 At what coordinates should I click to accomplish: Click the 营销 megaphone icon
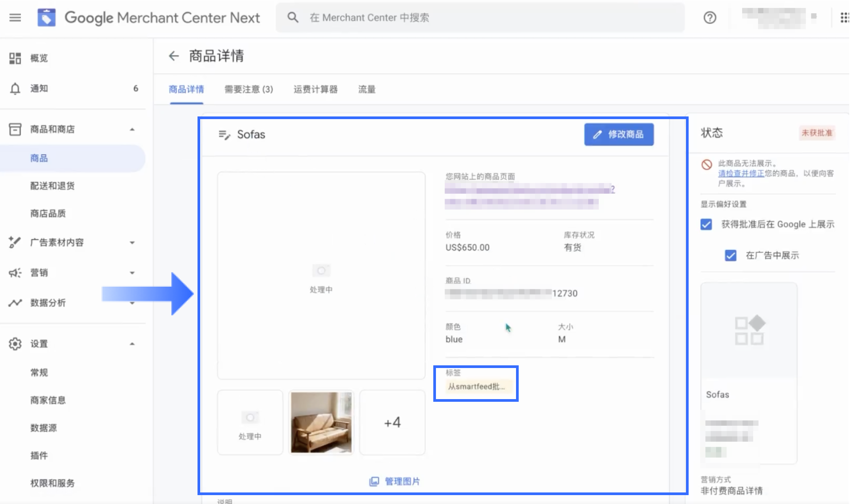(15, 273)
